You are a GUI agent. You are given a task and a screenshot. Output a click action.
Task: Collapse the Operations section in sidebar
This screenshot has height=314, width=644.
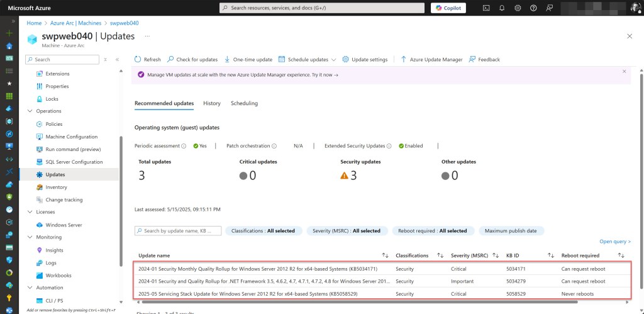coord(30,111)
